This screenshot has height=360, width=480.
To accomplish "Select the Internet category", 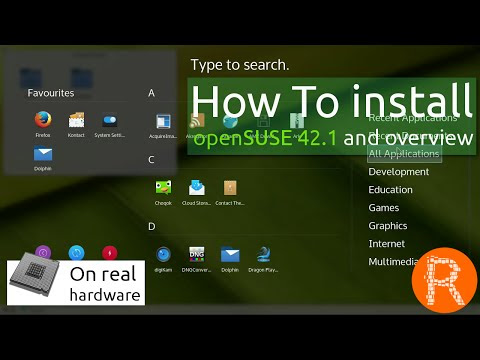I will pos(387,244).
